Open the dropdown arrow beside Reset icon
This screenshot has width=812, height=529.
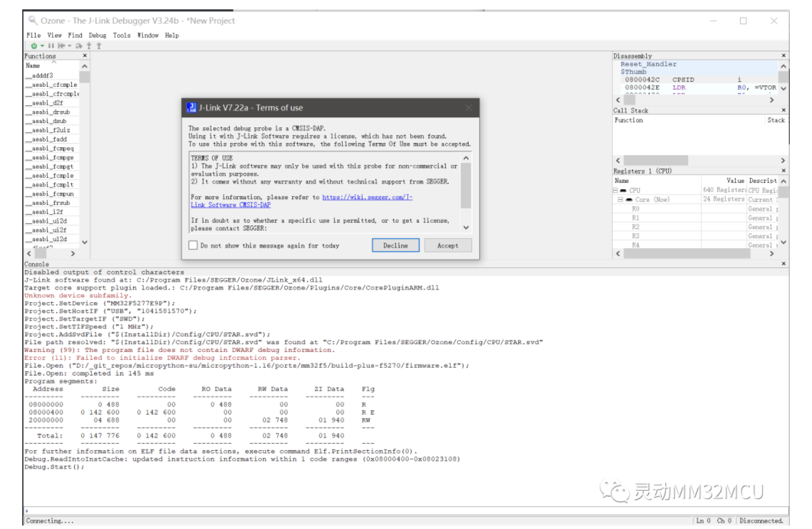click(70, 46)
